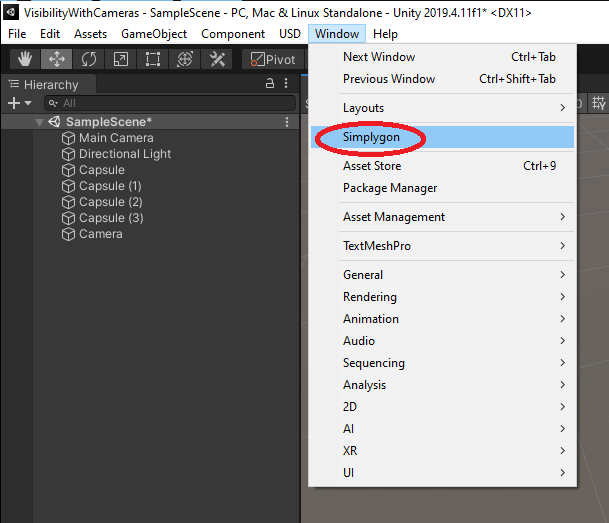Viewport: 609px width, 523px height.
Task: Choose Package Manager menu entry
Action: coord(390,188)
